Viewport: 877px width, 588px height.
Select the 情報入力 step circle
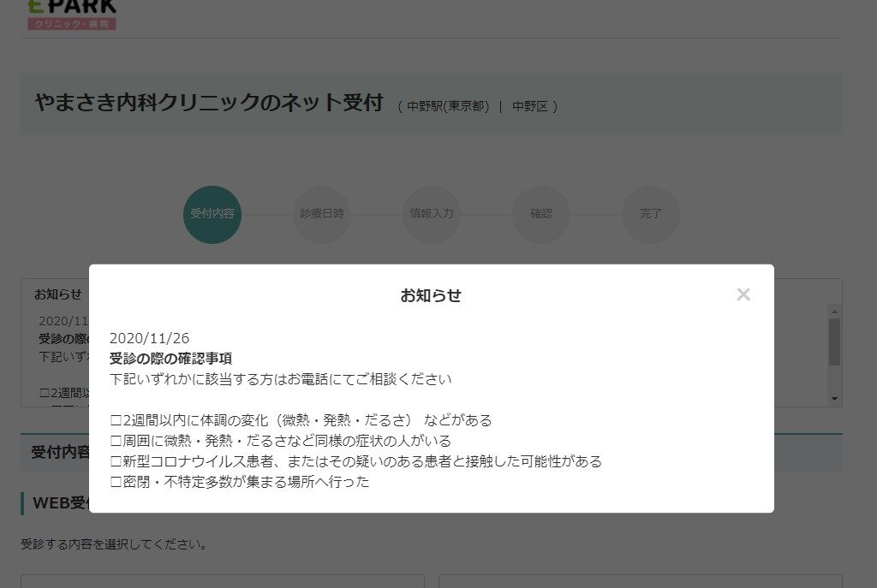432,214
